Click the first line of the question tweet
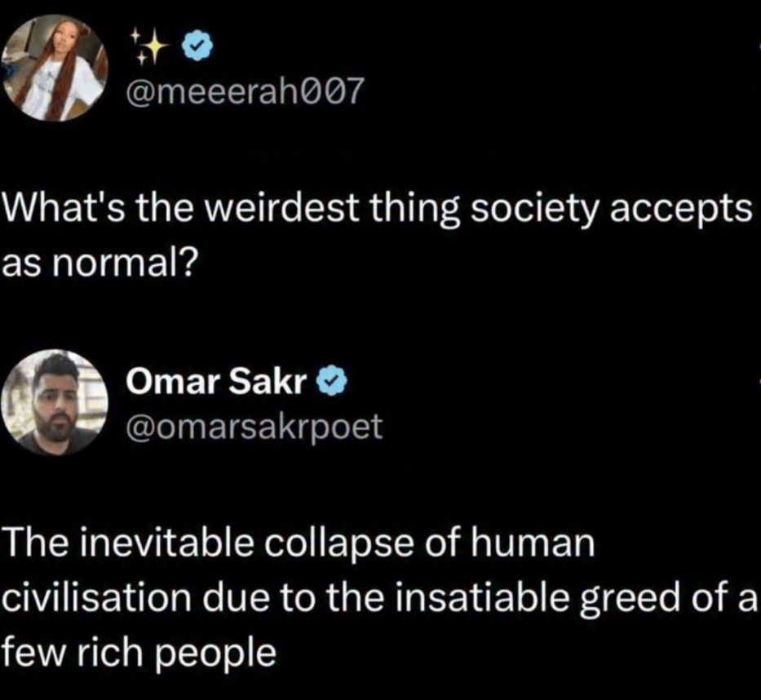Screen dimensions: 761x700 [x=376, y=210]
